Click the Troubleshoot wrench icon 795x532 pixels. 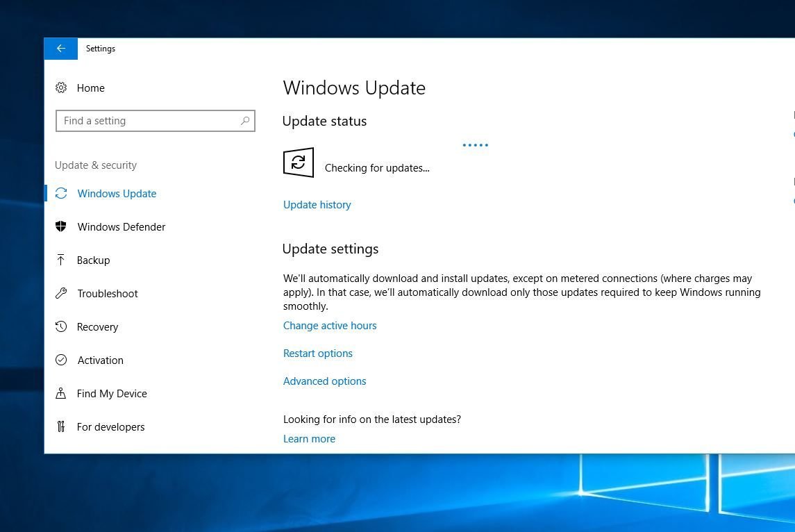pyautogui.click(x=61, y=293)
